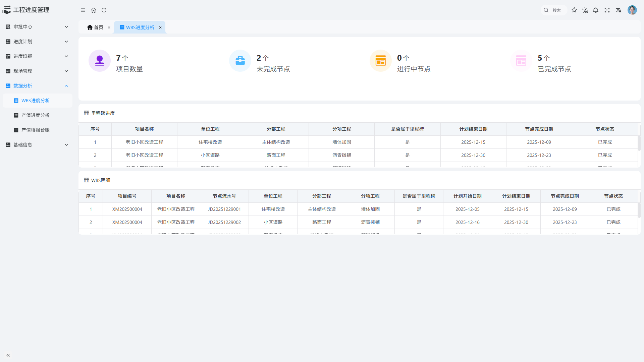
Task: Click 墙体加固 in 里程碑进度 table
Action: coord(342,142)
